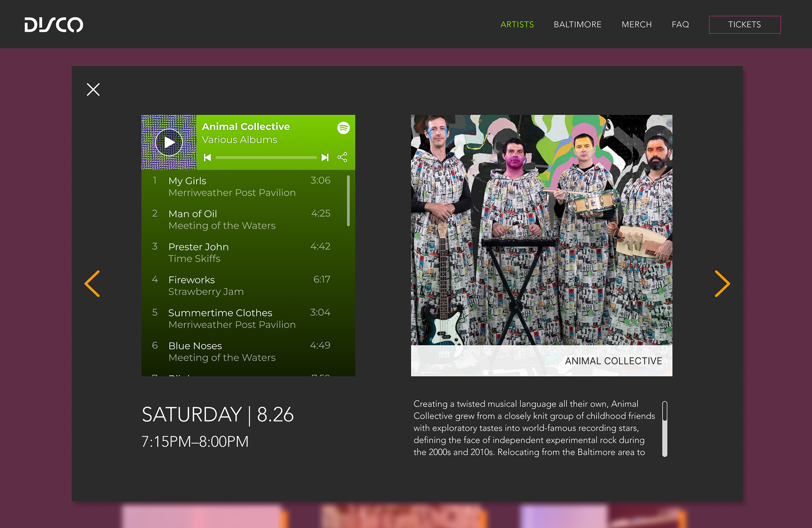
Task: Click the SATURDAY | 8.26 date heading
Action: [x=218, y=415]
